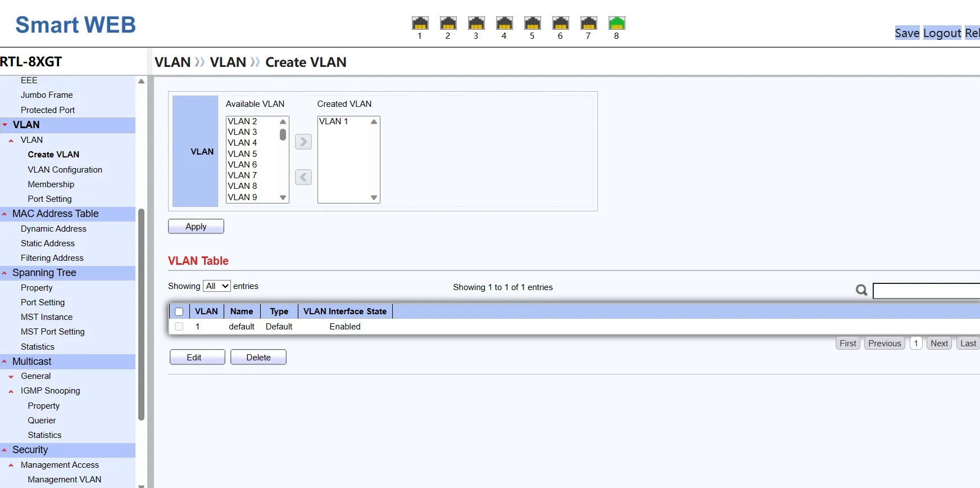Click the Apply button
This screenshot has width=980, height=488.
click(196, 227)
